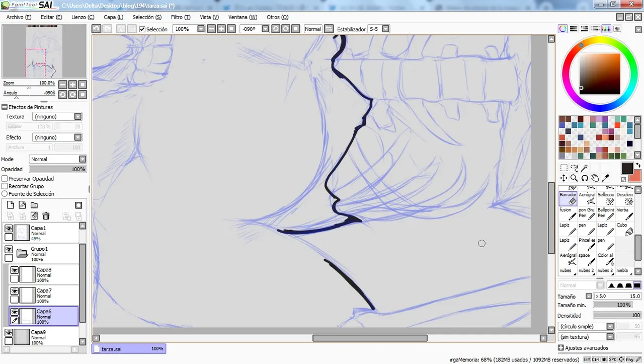Hide the Capa7 layer

[15, 291]
